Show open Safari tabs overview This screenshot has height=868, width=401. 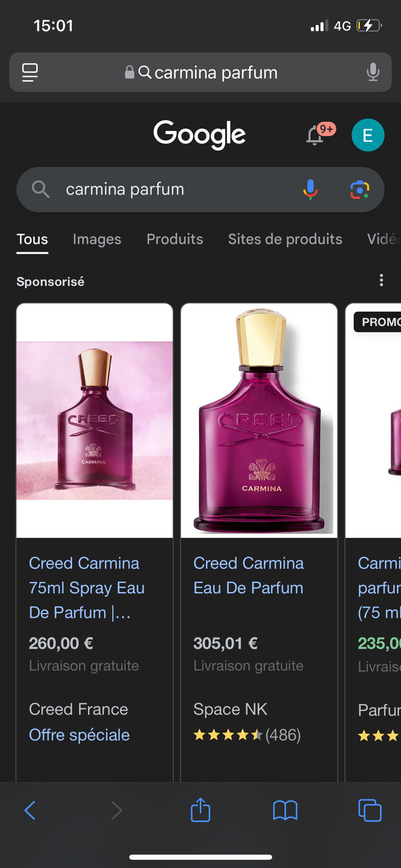[x=369, y=810]
